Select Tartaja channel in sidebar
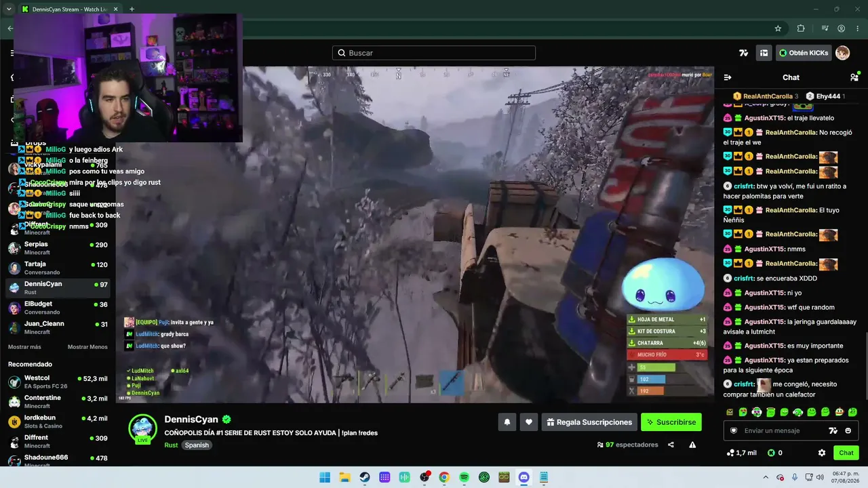868x488 pixels. click(x=58, y=268)
